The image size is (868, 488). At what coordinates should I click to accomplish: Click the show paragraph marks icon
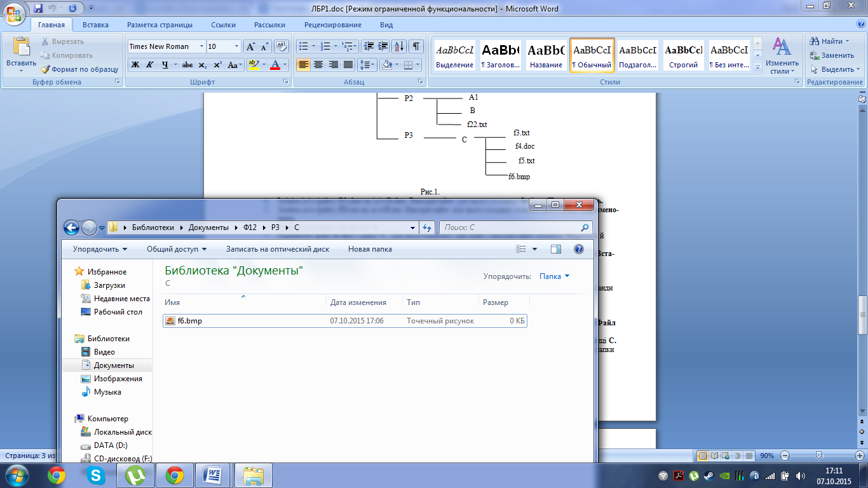coord(416,46)
